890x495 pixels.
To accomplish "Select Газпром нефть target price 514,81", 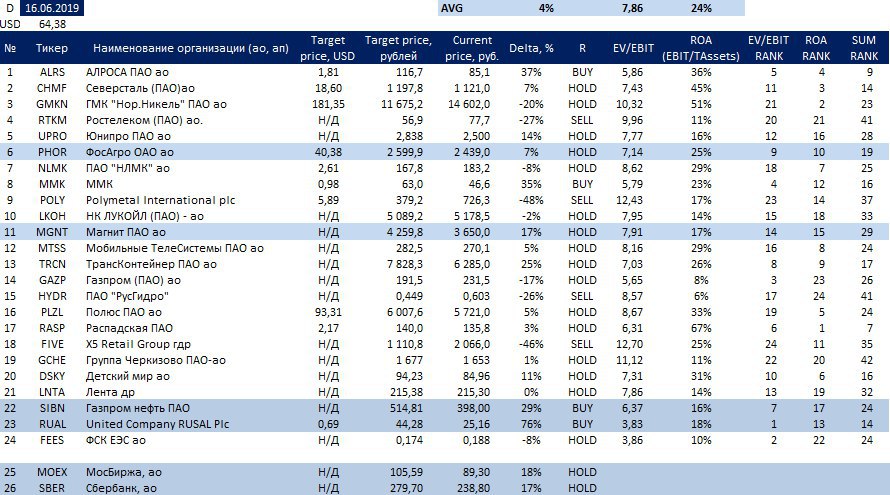I will pos(406,408).
